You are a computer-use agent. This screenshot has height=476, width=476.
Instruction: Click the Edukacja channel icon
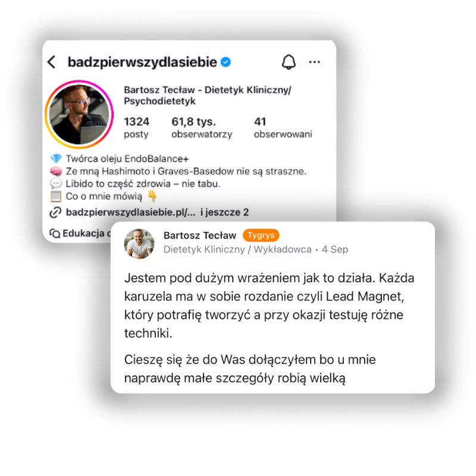click(55, 233)
